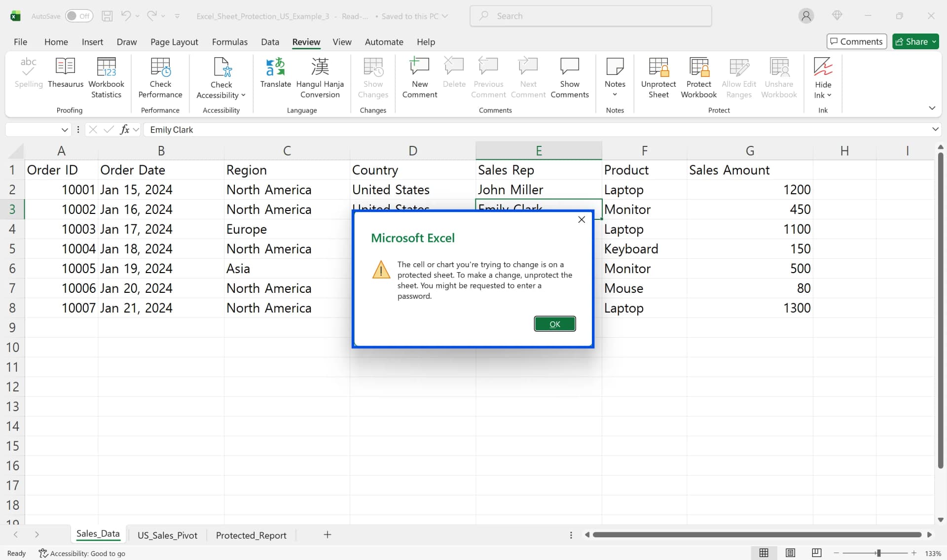Switch to the Formulas ribbon tab

tap(229, 42)
